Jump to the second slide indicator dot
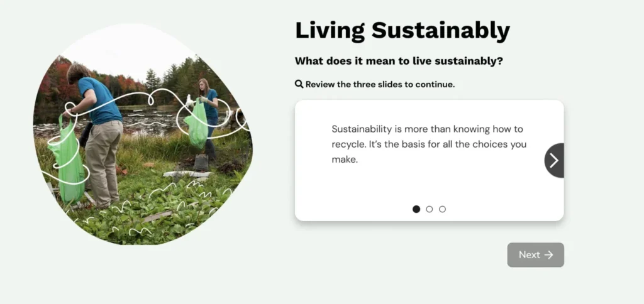The height and width of the screenshot is (304, 644). [430, 209]
